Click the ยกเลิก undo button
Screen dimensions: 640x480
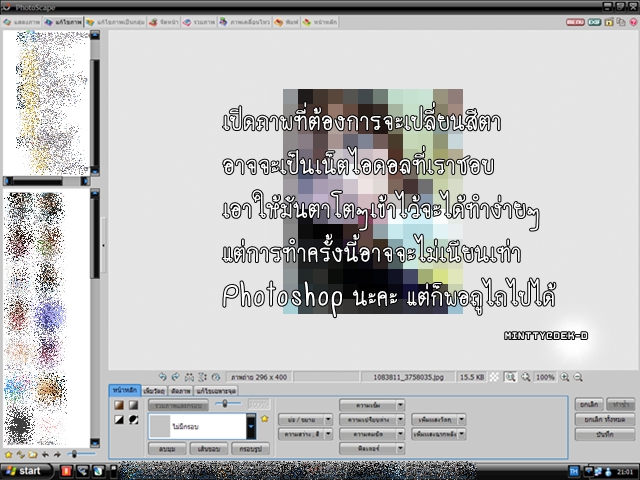point(589,404)
